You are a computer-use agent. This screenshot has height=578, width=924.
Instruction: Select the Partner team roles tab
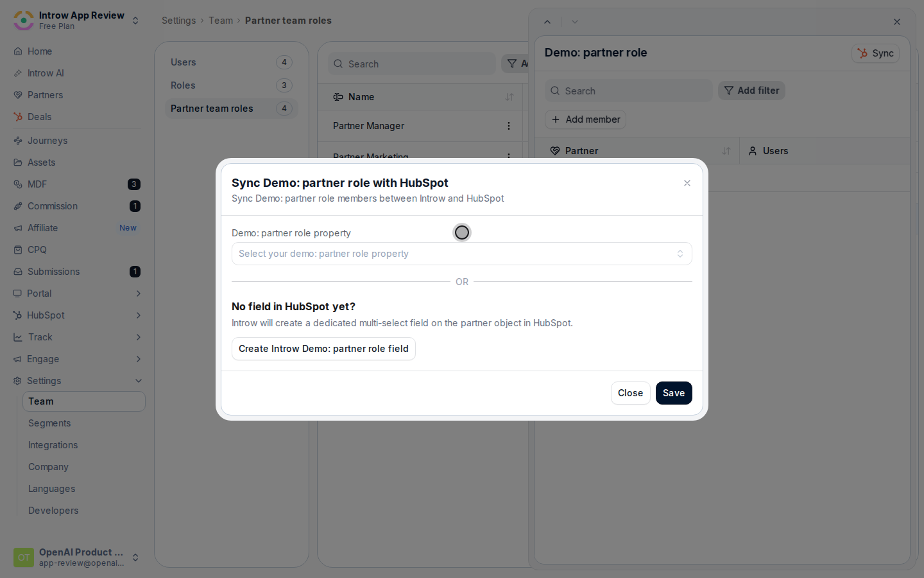coord(231,109)
